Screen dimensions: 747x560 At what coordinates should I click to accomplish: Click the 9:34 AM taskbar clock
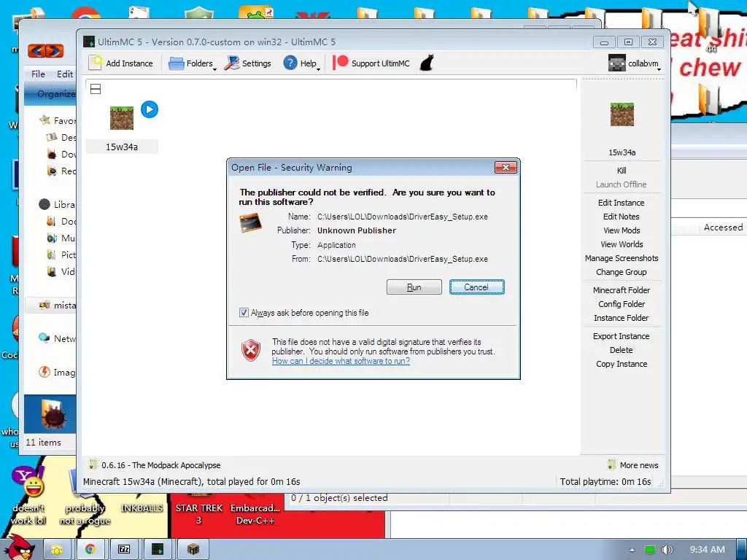(x=707, y=550)
